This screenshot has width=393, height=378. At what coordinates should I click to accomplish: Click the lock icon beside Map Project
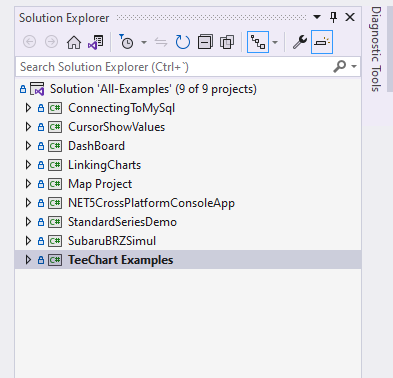[x=41, y=184]
